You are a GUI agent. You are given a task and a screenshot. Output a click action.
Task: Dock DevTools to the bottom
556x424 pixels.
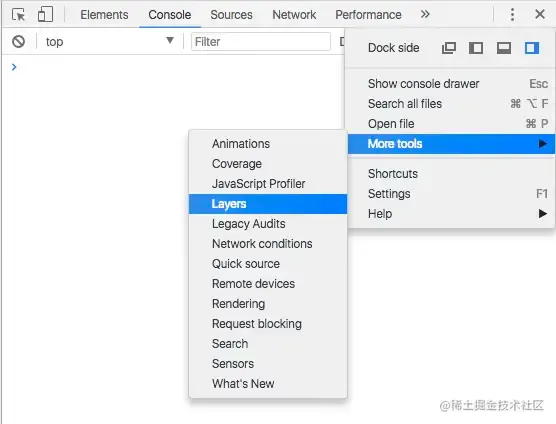[x=504, y=48]
